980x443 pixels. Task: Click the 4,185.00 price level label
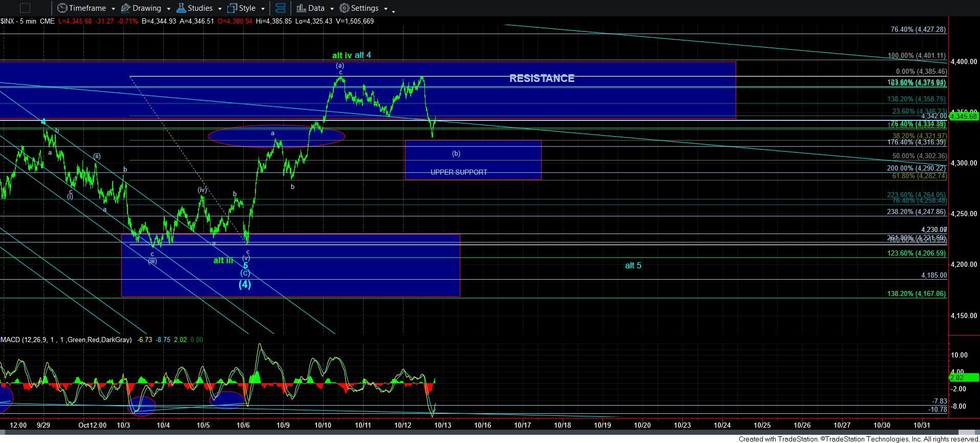pos(934,275)
